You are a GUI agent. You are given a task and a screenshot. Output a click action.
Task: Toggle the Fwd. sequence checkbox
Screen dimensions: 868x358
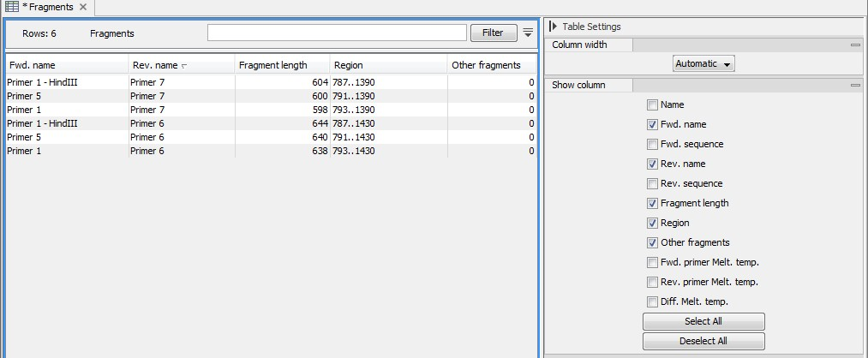pyautogui.click(x=652, y=144)
